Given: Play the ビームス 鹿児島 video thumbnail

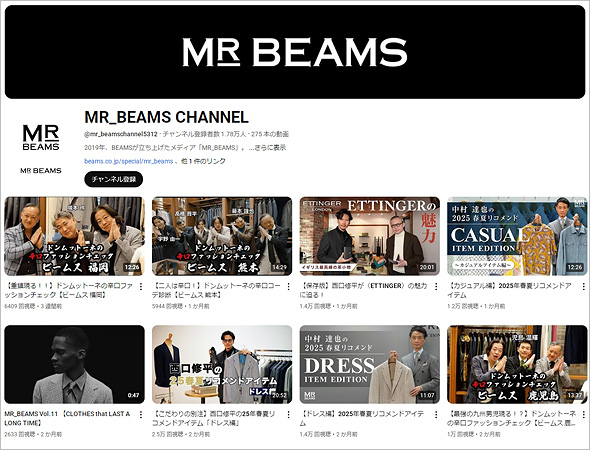Looking at the screenshot, I should (x=517, y=365).
